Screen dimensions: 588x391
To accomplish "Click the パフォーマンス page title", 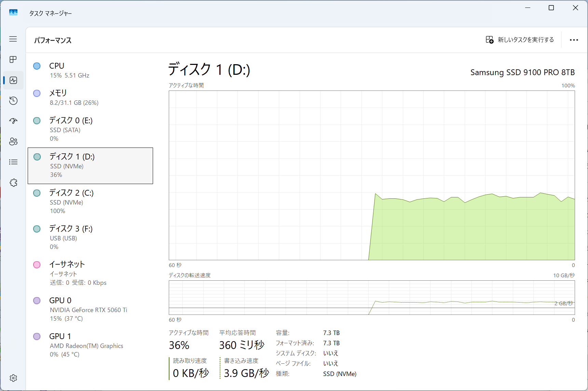I will point(53,40).
